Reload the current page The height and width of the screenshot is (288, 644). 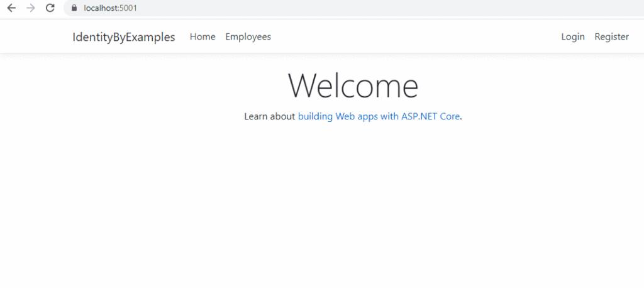point(50,8)
